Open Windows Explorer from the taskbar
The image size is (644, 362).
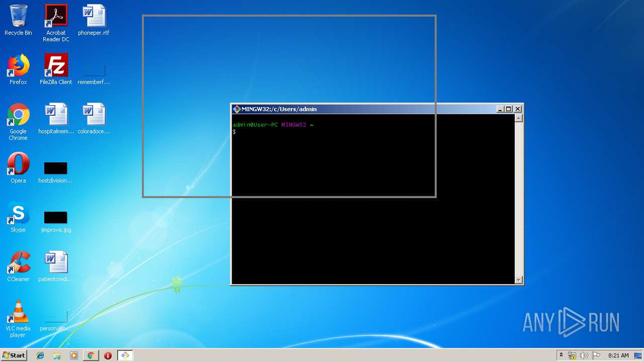[x=57, y=355]
